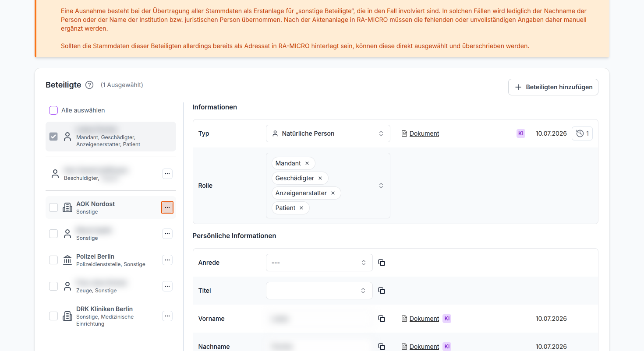Click the person icon of the Mandant participant
The height and width of the screenshot is (351, 644).
tap(67, 137)
